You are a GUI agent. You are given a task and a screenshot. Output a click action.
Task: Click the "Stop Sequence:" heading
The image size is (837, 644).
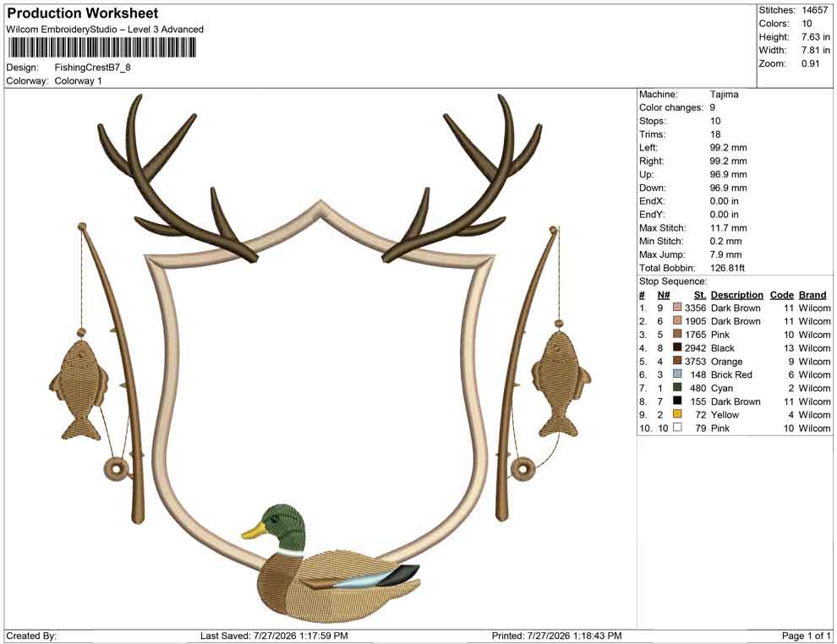(x=673, y=281)
